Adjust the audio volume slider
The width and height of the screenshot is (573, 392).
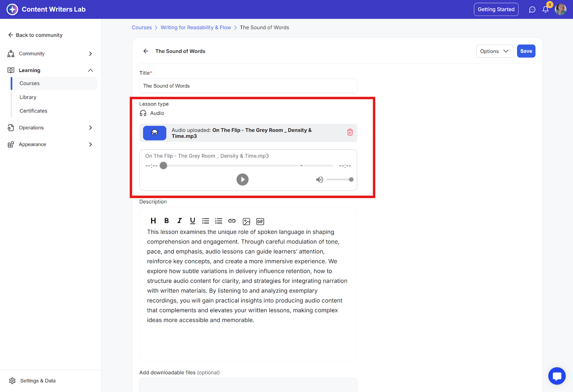[x=340, y=179]
